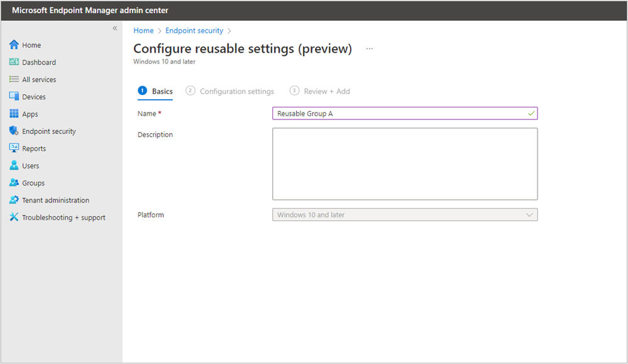Screen dimensions: 628x364
Task: Click the Troubleshooting + support label
Action: pos(63,218)
